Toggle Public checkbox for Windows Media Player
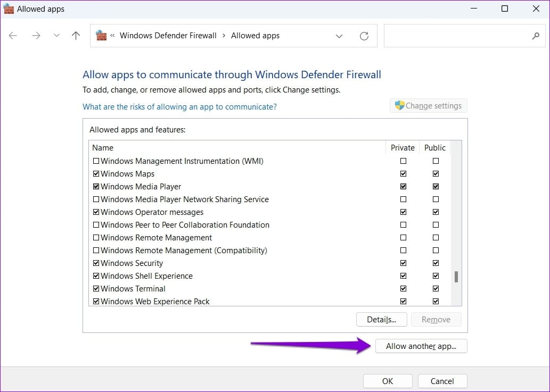 click(436, 186)
